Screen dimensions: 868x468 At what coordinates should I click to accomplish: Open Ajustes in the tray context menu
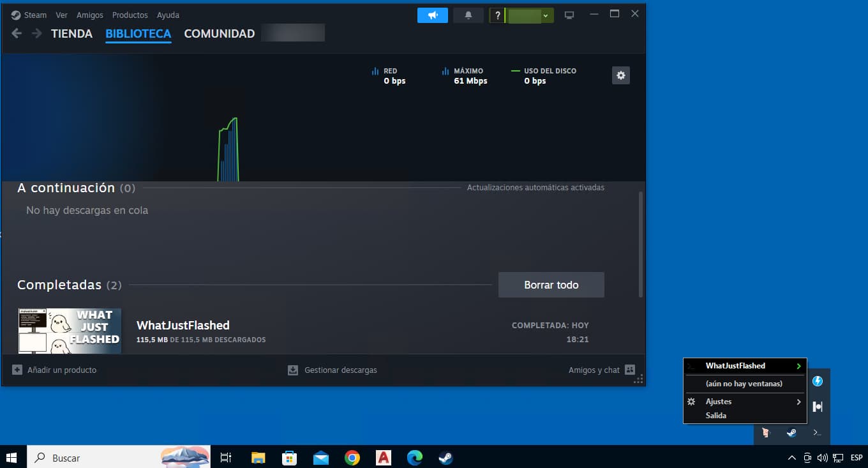pos(745,402)
